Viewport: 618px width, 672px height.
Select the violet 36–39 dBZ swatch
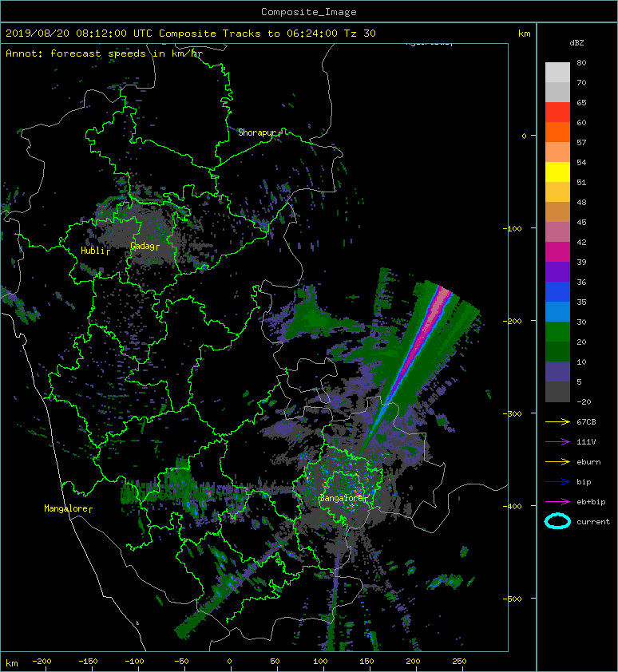(557, 271)
